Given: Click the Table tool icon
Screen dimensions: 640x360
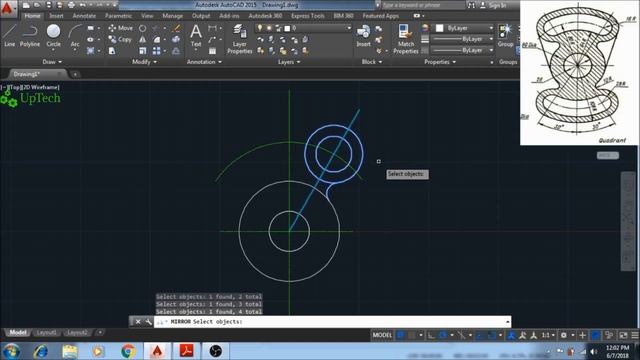Looking at the screenshot, I should tap(212, 51).
